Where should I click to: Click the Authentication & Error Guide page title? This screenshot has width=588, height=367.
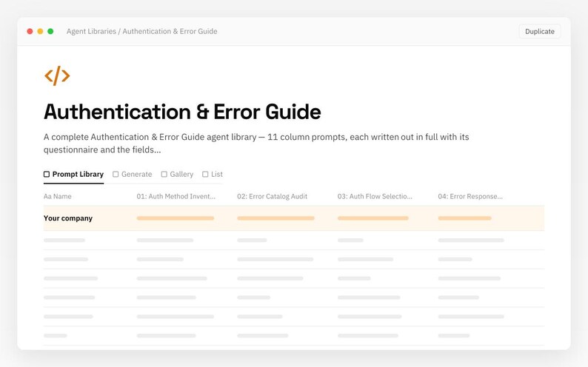tap(182, 112)
